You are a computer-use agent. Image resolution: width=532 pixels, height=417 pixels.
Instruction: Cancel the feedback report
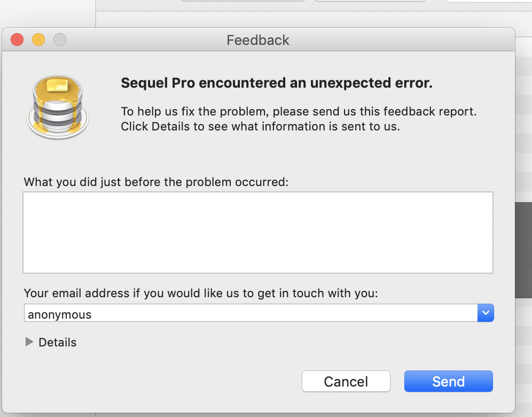pos(346,381)
